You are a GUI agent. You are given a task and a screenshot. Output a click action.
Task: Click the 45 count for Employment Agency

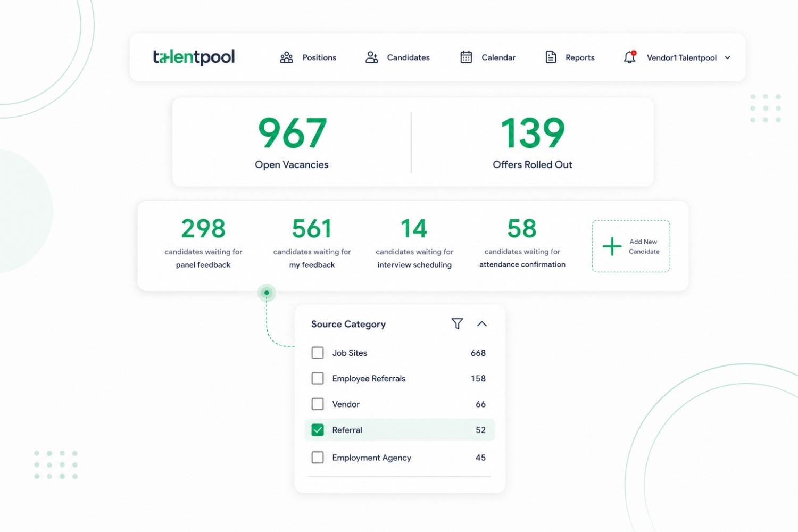(x=480, y=458)
